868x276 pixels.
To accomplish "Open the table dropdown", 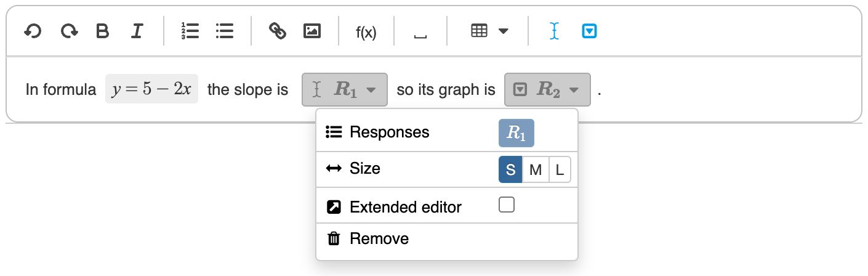I will [489, 31].
